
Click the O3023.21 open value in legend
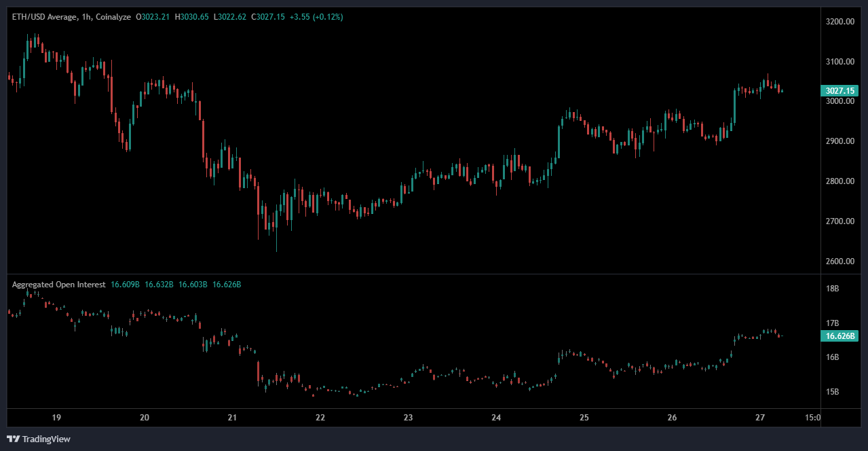point(153,16)
